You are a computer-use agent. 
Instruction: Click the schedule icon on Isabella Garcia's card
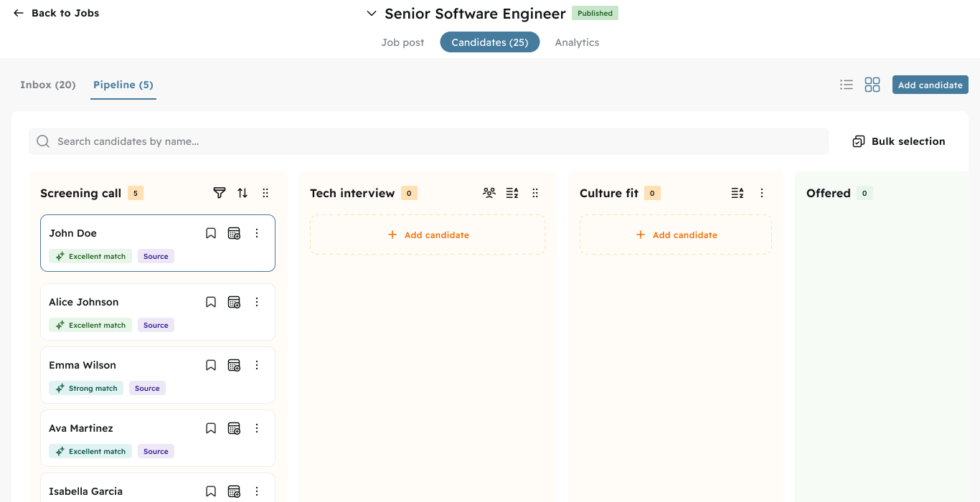coord(234,491)
